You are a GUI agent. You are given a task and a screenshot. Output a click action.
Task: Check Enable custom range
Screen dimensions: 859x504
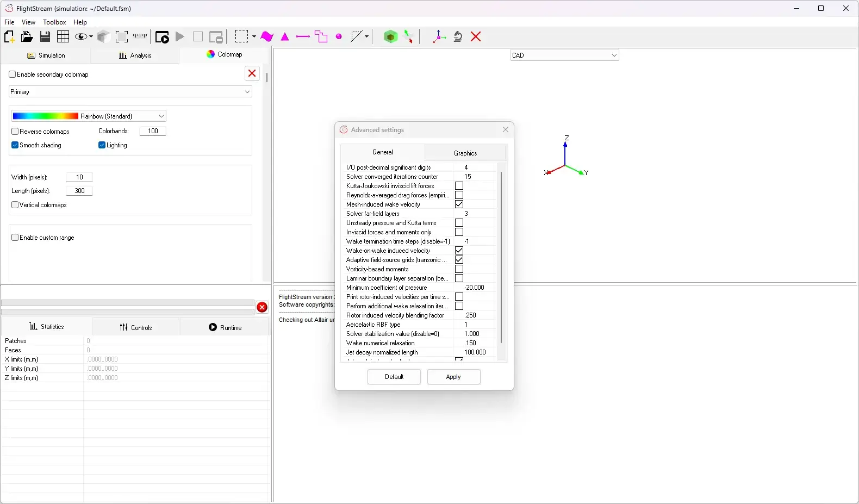[15, 238]
